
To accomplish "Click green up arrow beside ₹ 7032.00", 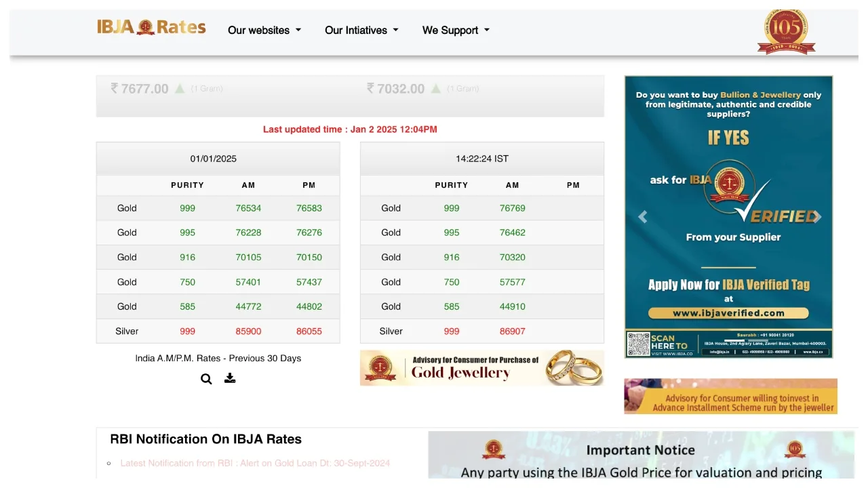I will pos(436,88).
